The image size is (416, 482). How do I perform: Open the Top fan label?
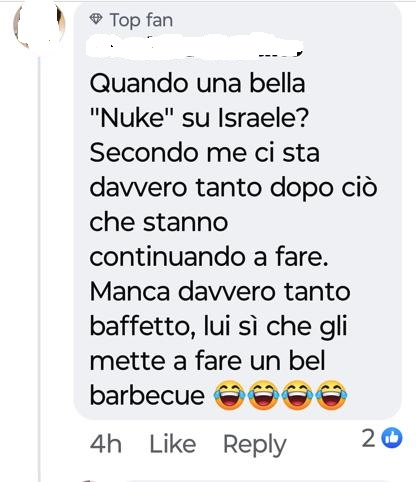[141, 20]
